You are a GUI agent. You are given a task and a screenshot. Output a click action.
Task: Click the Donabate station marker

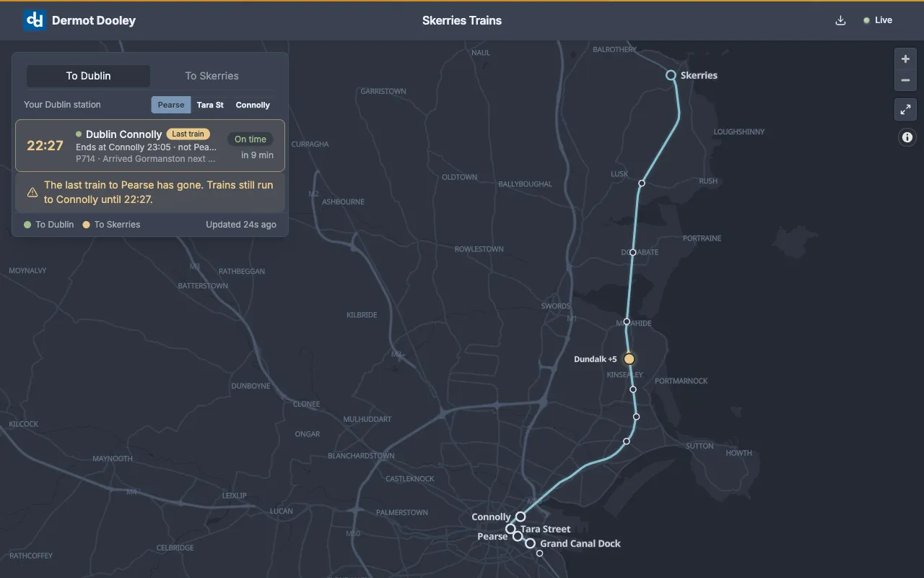[x=632, y=253]
